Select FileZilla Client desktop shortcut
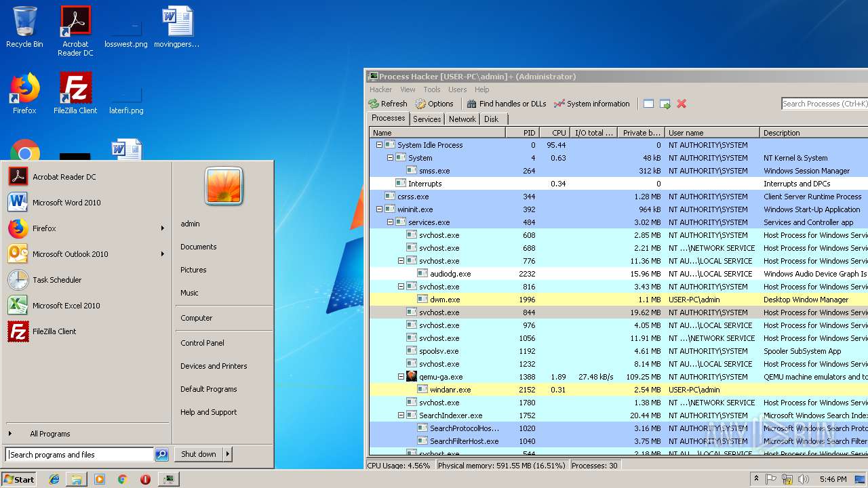This screenshot has height=488, width=868. pyautogui.click(x=75, y=93)
